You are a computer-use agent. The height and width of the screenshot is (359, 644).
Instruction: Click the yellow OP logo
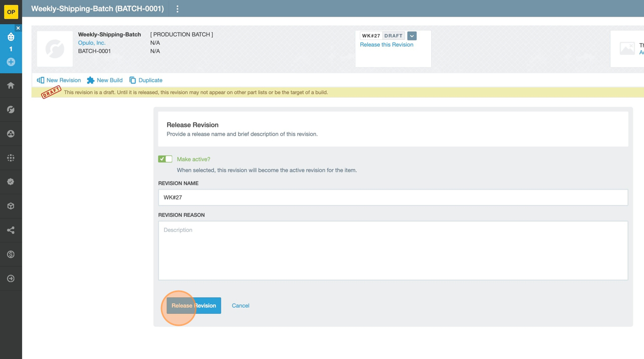(x=11, y=12)
